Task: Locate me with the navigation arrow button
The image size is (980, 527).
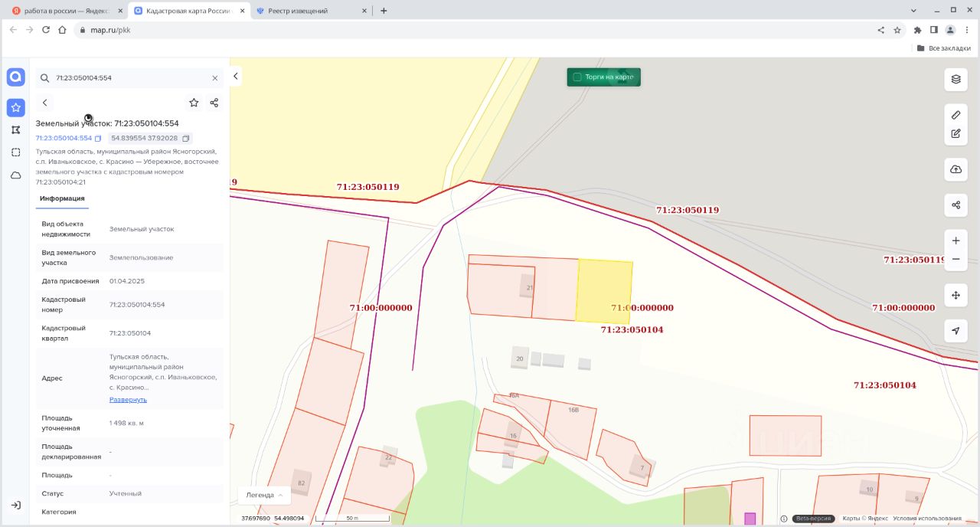Action: pos(955,331)
